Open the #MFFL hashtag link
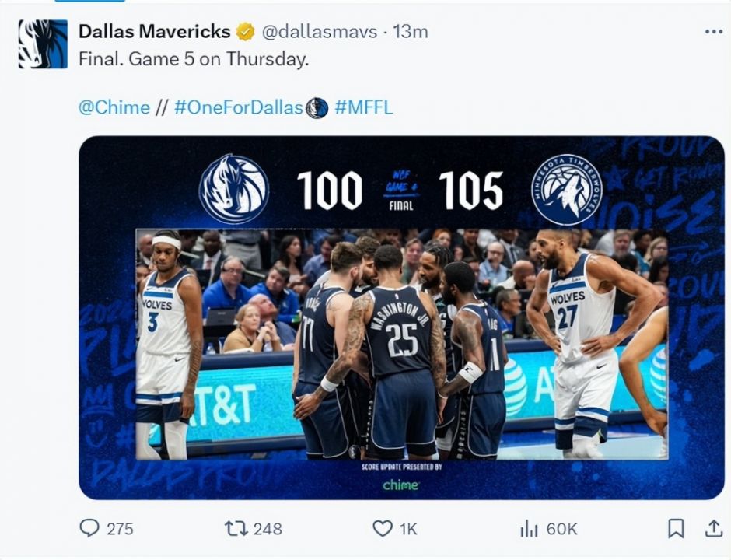Viewport: 731px width, 560px height. (x=364, y=107)
